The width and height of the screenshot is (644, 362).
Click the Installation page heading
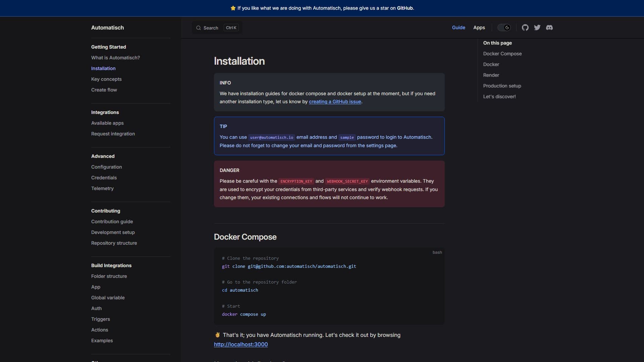(x=239, y=61)
